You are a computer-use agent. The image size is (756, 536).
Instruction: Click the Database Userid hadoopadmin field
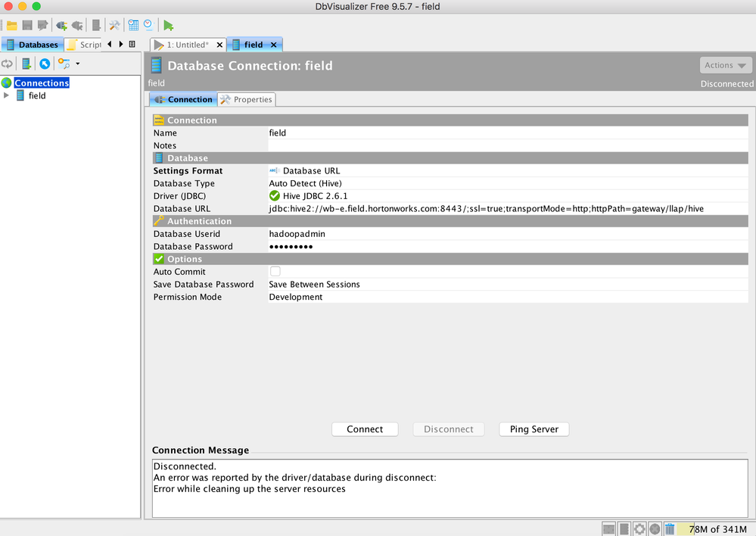(x=509, y=233)
